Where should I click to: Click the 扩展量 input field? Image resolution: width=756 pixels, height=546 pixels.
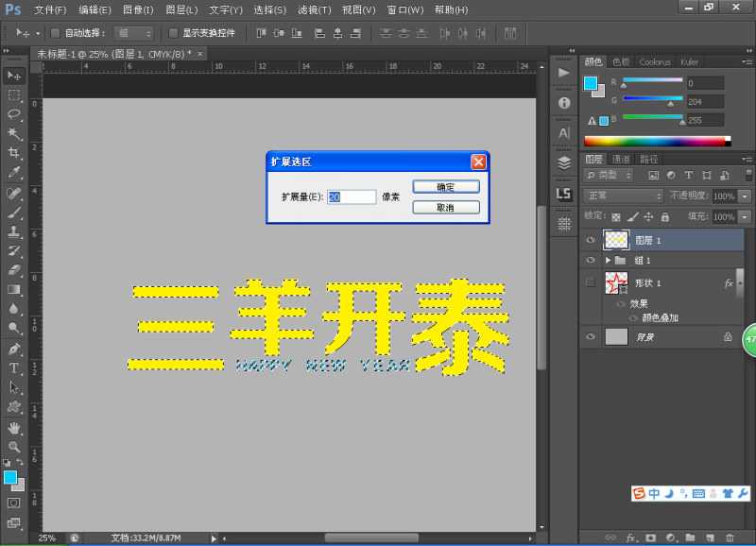(x=350, y=196)
